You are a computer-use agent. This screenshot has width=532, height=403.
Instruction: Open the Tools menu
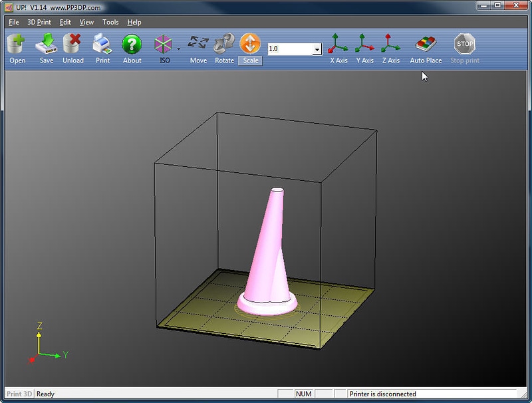(110, 23)
